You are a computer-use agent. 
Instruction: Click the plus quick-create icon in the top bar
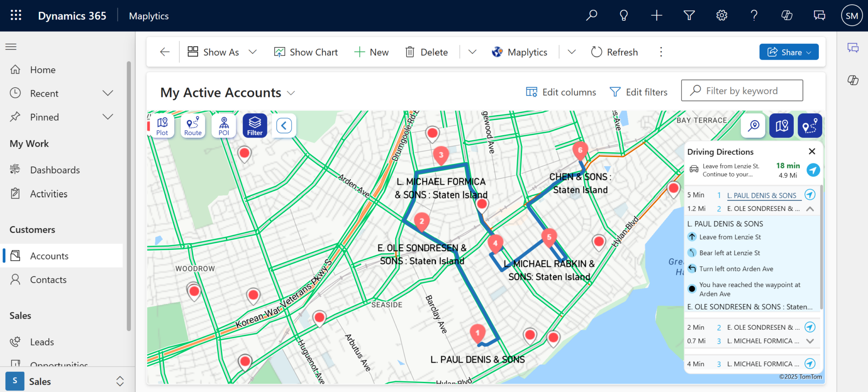click(657, 16)
